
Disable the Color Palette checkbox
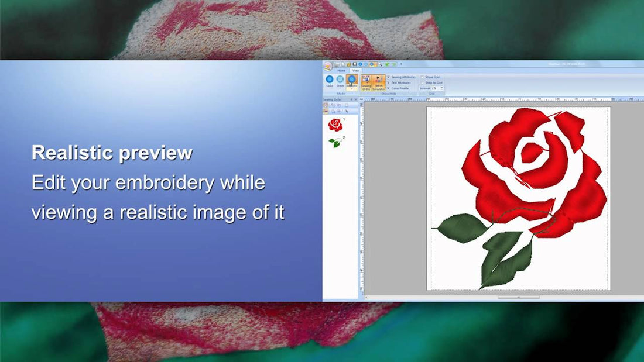coord(389,88)
